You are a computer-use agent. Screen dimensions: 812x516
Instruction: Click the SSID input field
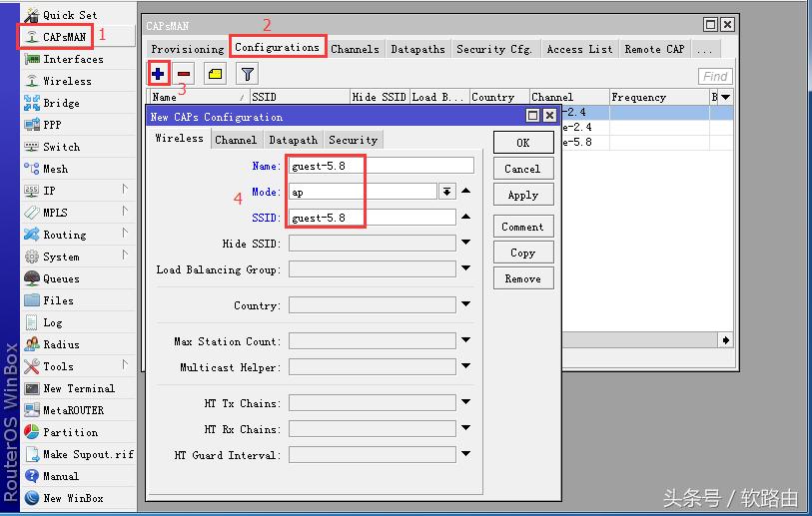click(373, 218)
